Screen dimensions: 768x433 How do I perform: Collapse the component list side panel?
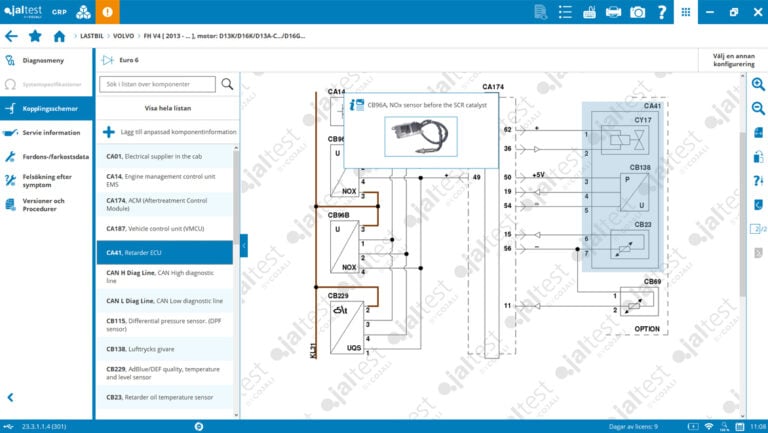pyautogui.click(x=244, y=245)
